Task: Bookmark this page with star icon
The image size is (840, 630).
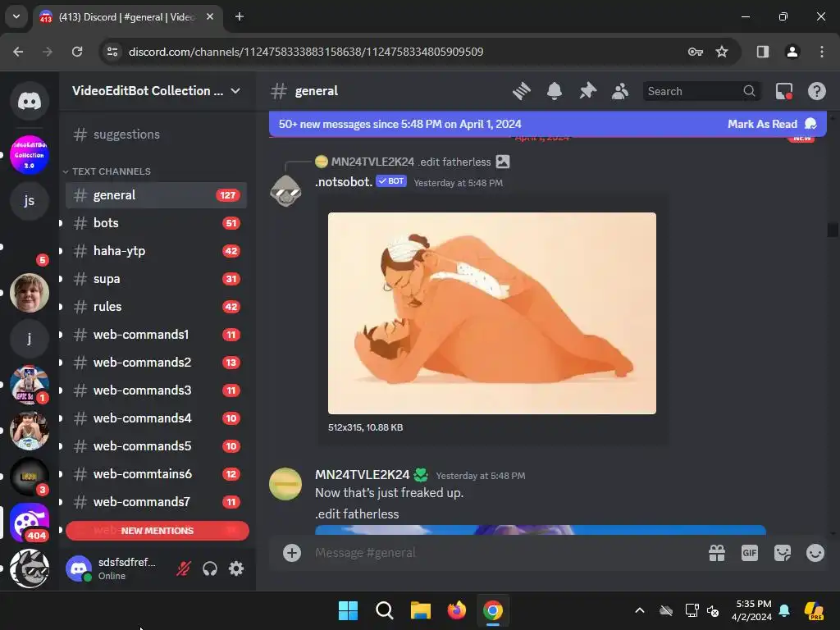Action: point(722,52)
